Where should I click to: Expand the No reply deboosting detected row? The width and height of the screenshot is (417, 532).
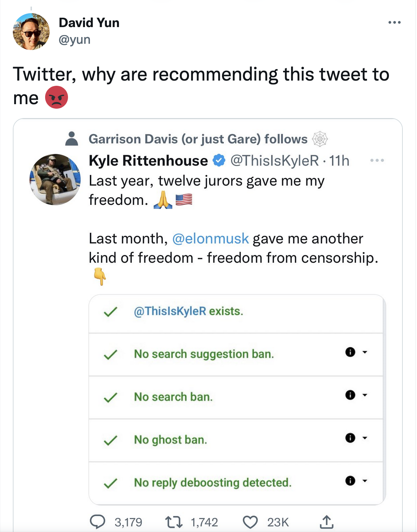coord(365,481)
